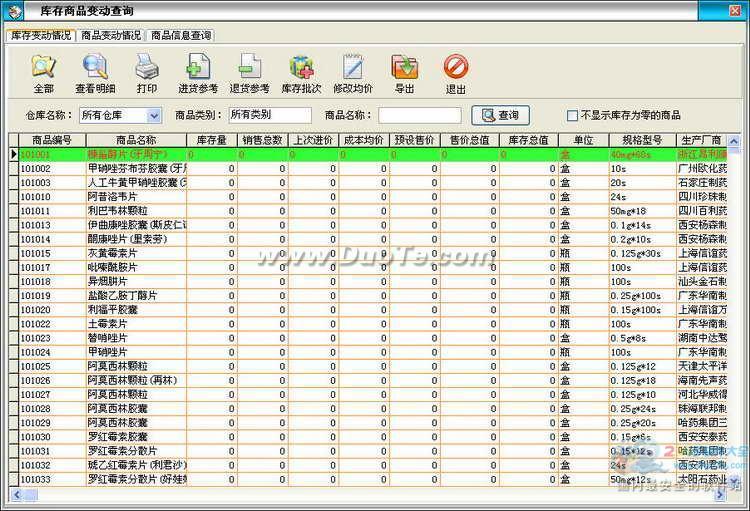Click the 库存批次 stock batch icon
The width and height of the screenshot is (750, 511).
point(301,68)
